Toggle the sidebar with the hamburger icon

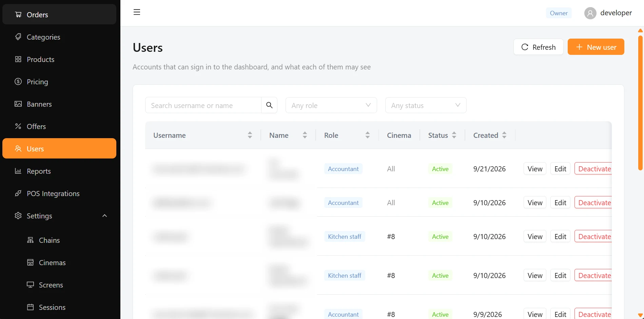click(x=137, y=13)
